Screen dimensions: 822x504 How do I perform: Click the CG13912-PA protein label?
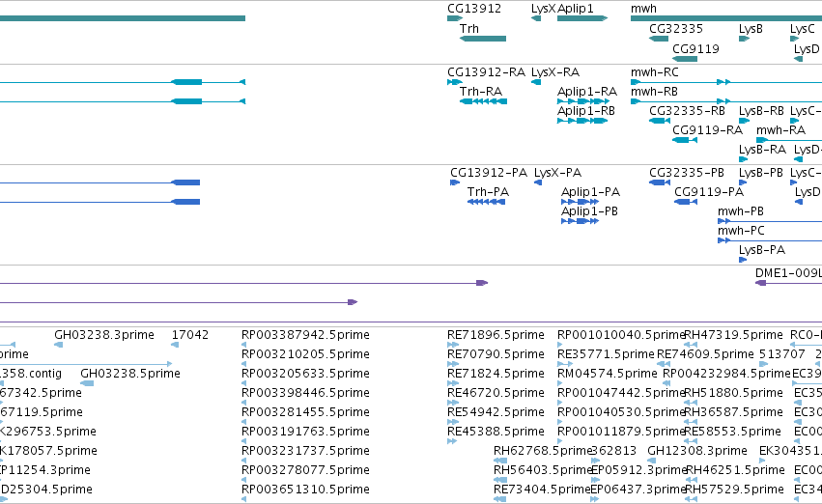[x=489, y=173]
